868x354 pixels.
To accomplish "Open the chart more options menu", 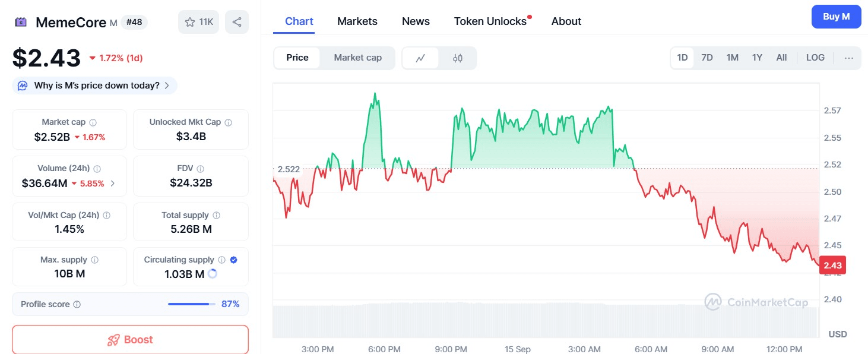I will tap(848, 58).
